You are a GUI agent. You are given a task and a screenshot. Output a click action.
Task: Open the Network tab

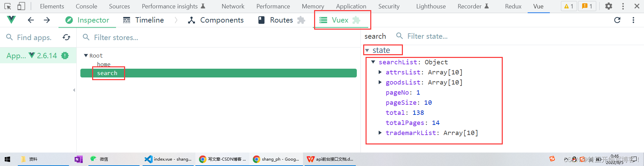pos(233,6)
